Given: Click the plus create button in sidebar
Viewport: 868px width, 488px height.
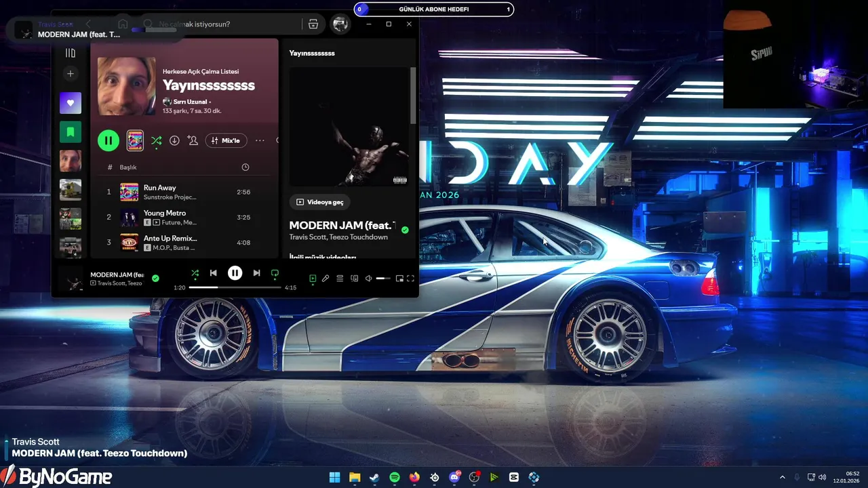Looking at the screenshot, I should pyautogui.click(x=70, y=74).
